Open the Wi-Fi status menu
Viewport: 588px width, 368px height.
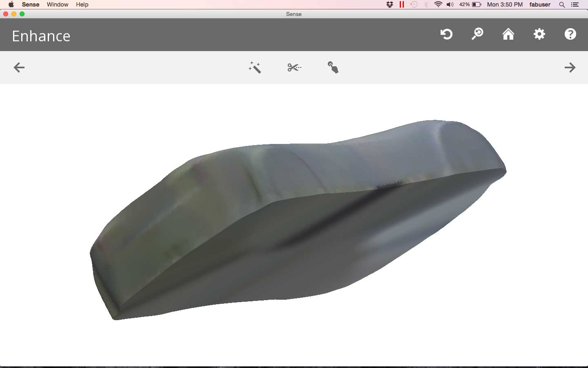pyautogui.click(x=438, y=4)
